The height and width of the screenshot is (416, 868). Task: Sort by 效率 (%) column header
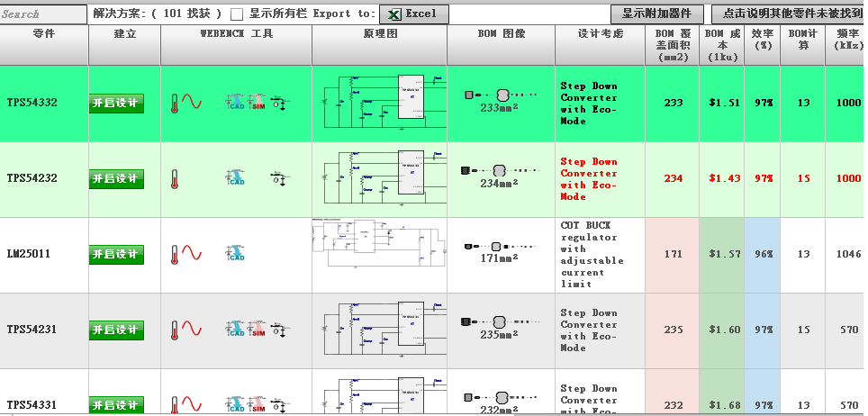(763, 45)
